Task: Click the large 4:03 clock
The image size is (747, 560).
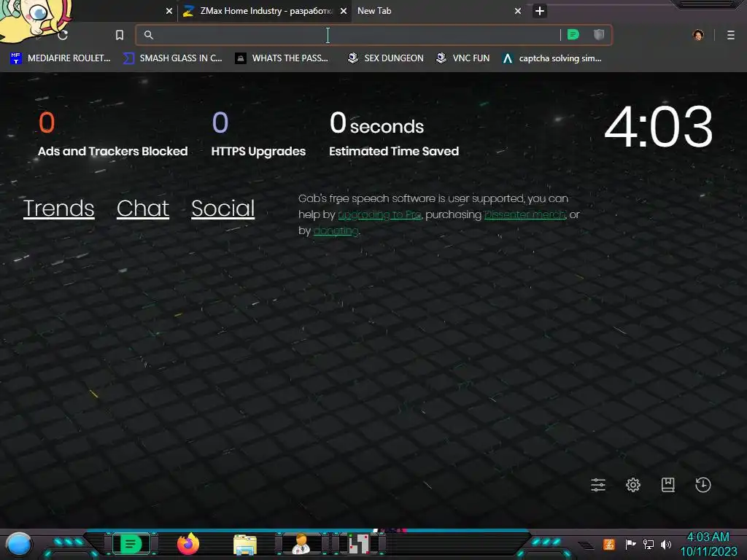Action: click(659, 127)
